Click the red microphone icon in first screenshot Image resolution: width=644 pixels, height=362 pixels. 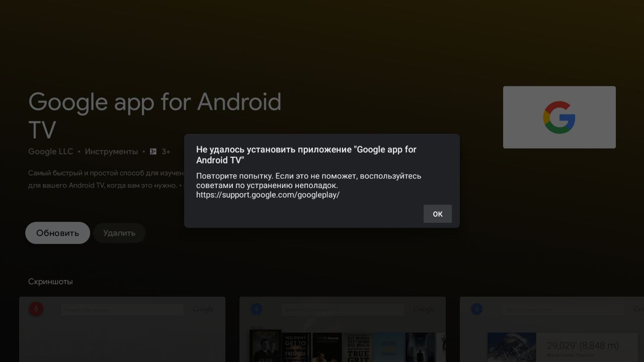36,309
